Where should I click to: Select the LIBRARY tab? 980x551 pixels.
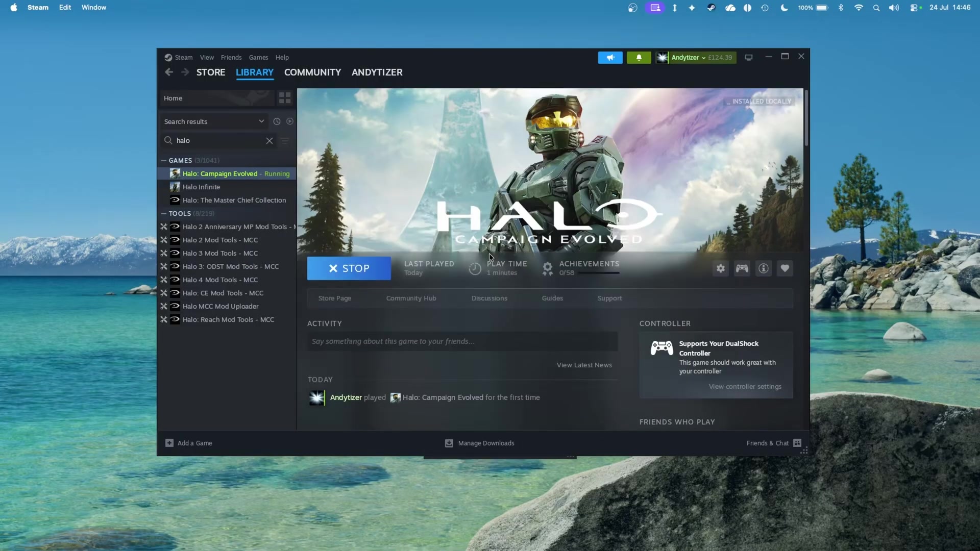tap(255, 72)
